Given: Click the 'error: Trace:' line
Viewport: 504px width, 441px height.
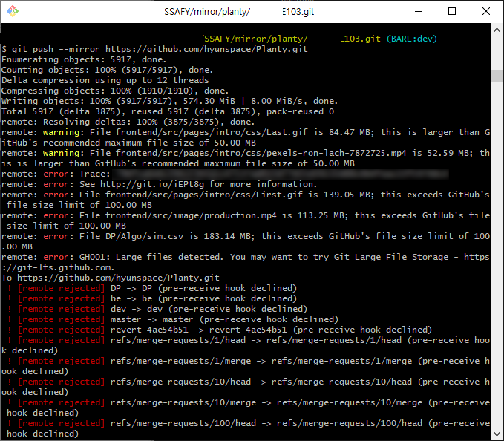Looking at the screenshot, I should [225, 174].
